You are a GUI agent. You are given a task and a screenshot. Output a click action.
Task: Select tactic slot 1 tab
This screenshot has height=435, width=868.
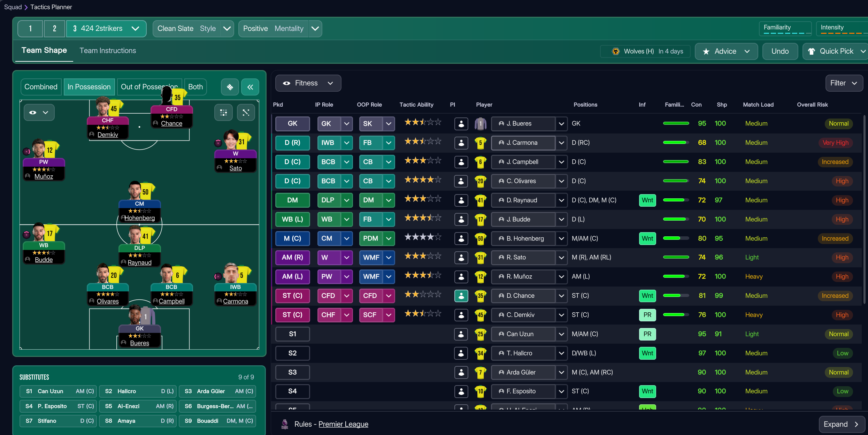click(x=30, y=29)
